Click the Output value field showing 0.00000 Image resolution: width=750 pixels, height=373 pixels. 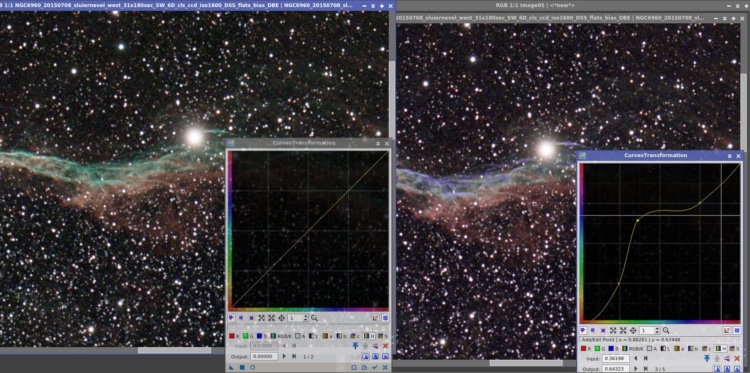pos(265,356)
